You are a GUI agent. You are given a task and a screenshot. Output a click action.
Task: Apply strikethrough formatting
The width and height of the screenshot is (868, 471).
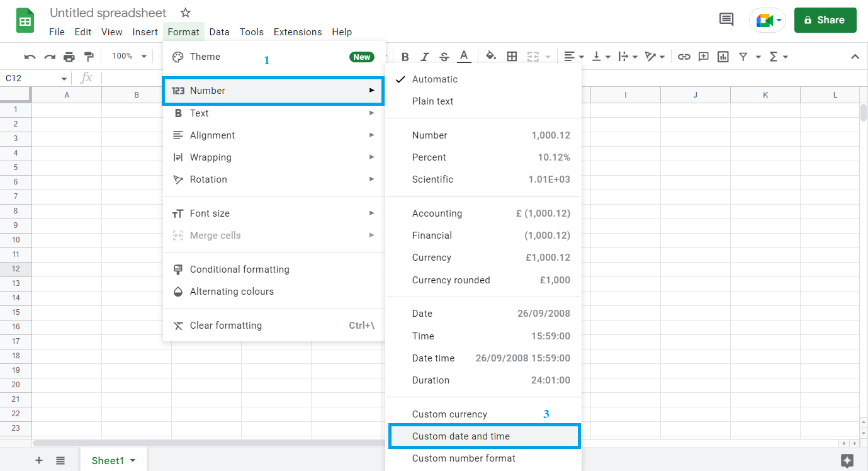[x=444, y=56]
